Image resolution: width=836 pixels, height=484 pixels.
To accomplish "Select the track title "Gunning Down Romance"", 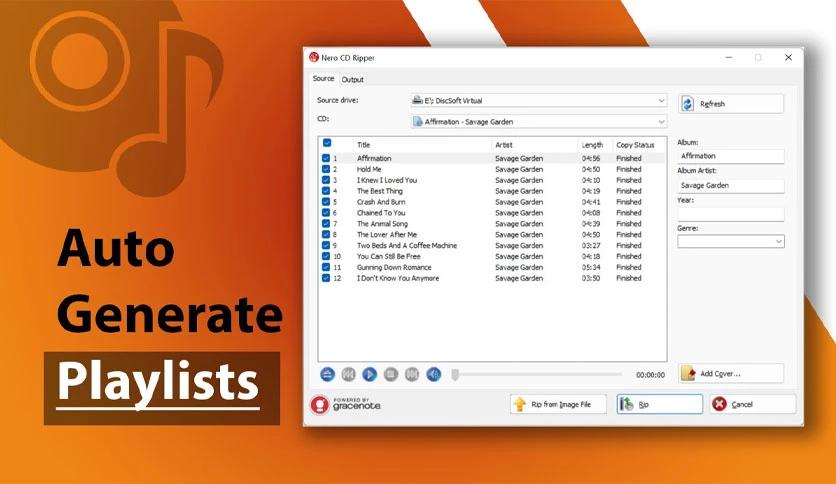I will tap(394, 268).
